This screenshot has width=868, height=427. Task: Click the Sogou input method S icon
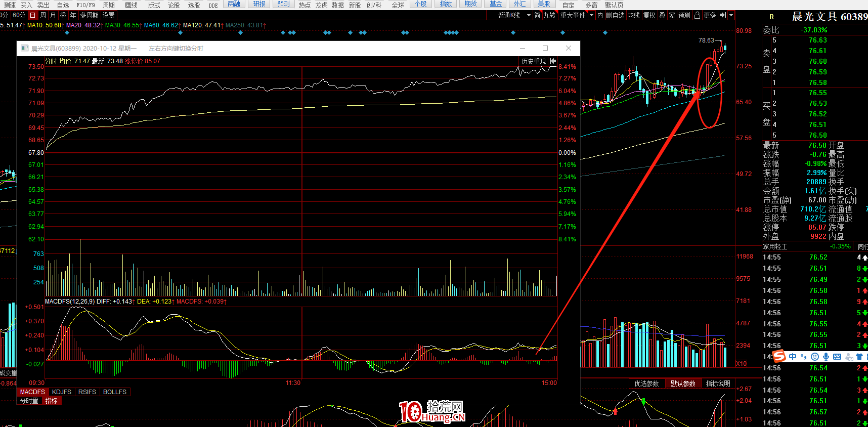pos(779,357)
